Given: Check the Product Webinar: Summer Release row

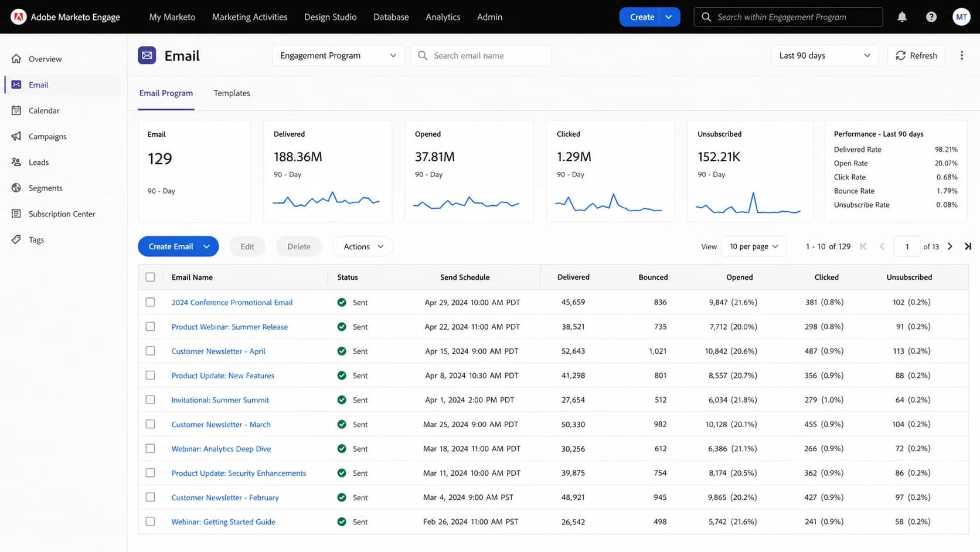Looking at the screenshot, I should pyautogui.click(x=151, y=327).
